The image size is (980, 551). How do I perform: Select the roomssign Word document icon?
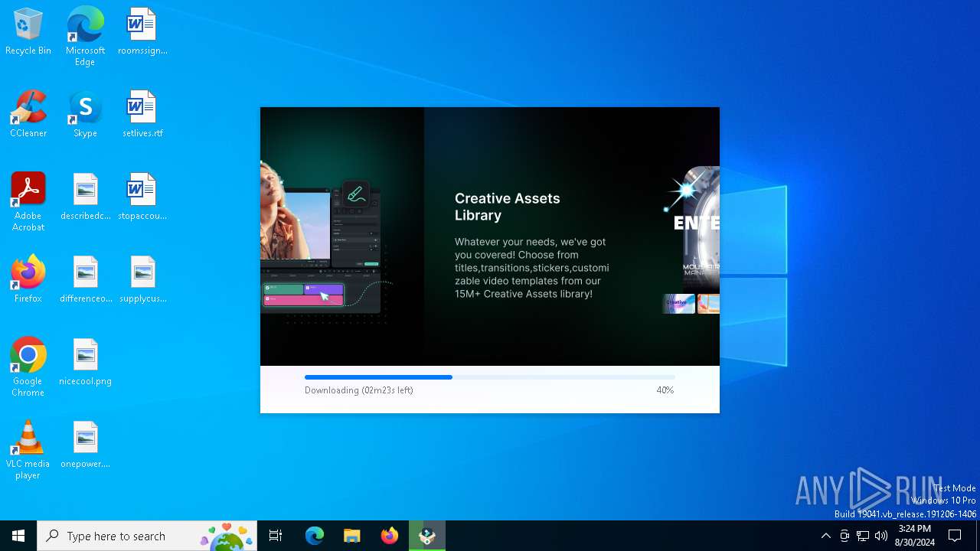click(142, 32)
